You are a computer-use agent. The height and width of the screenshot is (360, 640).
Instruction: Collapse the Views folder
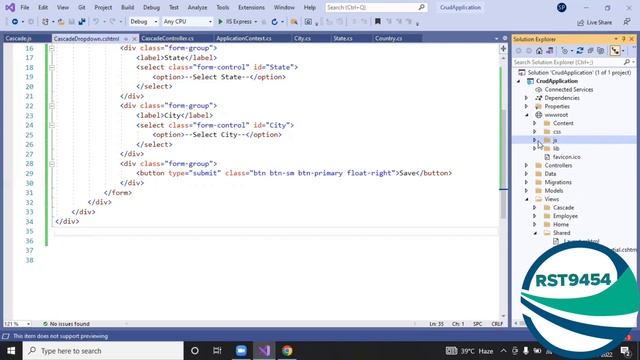[527, 199]
